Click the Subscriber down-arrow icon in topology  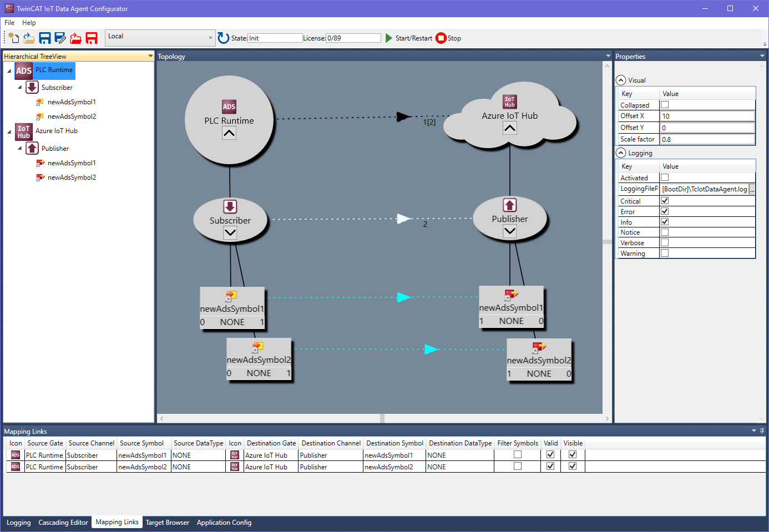tap(230, 206)
